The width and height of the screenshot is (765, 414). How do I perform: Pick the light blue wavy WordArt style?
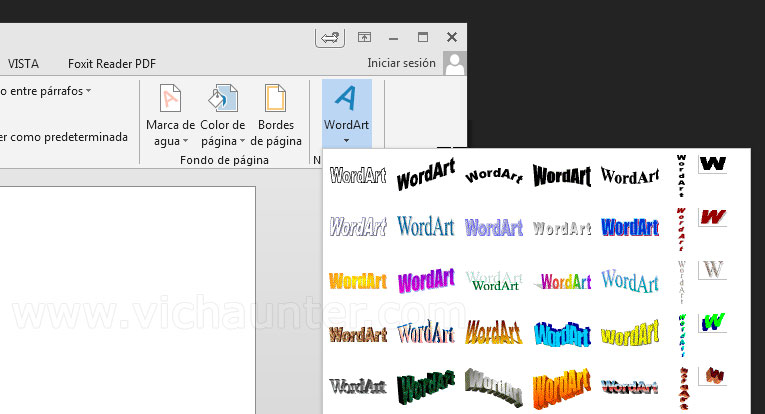pyautogui.click(x=630, y=281)
